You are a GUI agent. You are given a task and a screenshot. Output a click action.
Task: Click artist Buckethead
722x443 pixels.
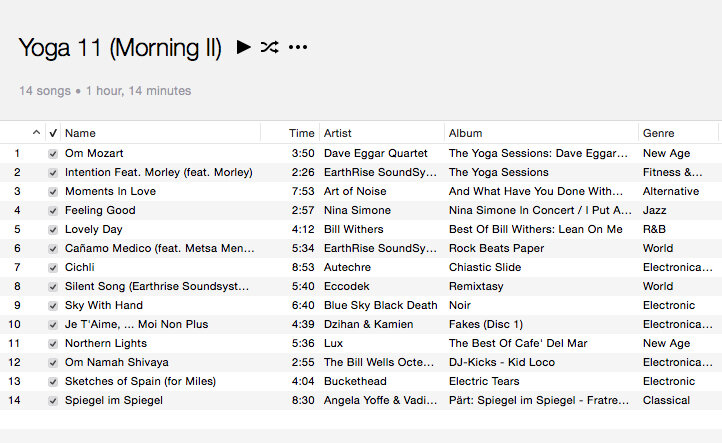click(x=355, y=381)
